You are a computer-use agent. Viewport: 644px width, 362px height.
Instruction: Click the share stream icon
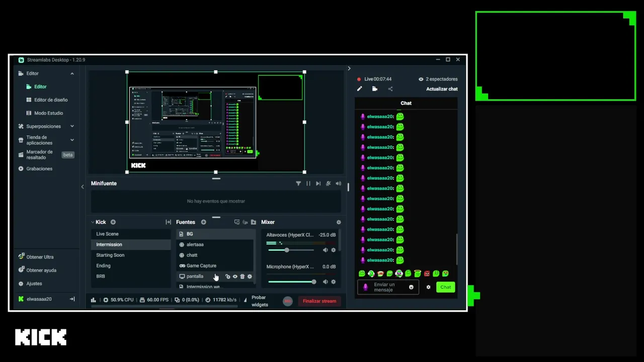coord(390,89)
